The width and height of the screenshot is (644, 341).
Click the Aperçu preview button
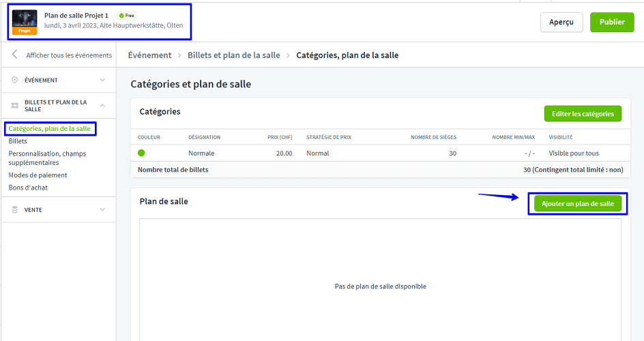(561, 22)
